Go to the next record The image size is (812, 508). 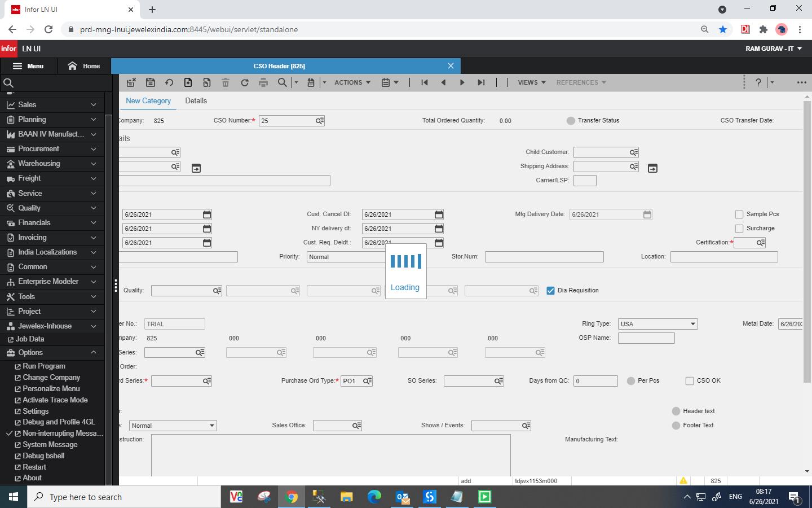(x=462, y=82)
